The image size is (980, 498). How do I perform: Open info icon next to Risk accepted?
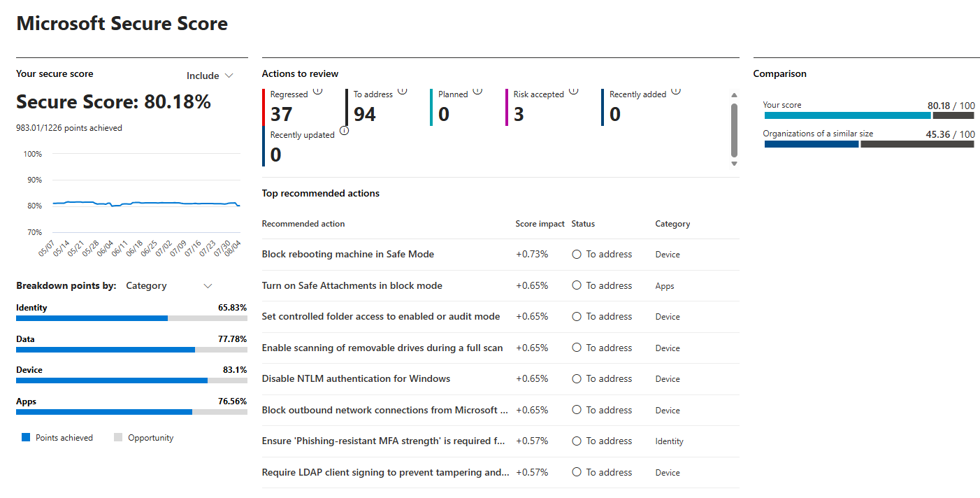[x=574, y=91]
